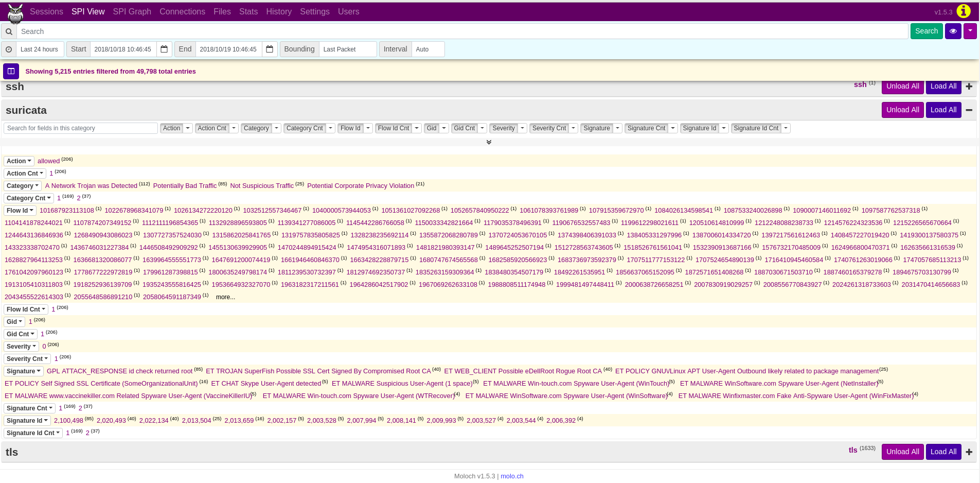Click Unload All for suricata
Image resolution: width=980 pixels, height=483 pixels.
point(903,110)
